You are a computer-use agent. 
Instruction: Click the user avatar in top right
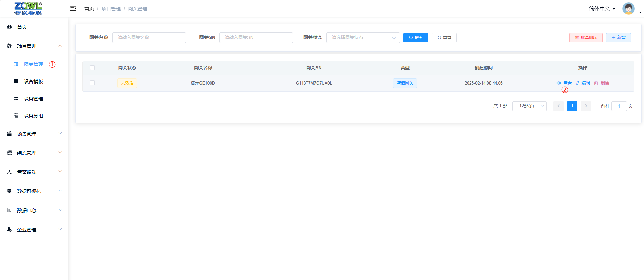click(x=628, y=9)
